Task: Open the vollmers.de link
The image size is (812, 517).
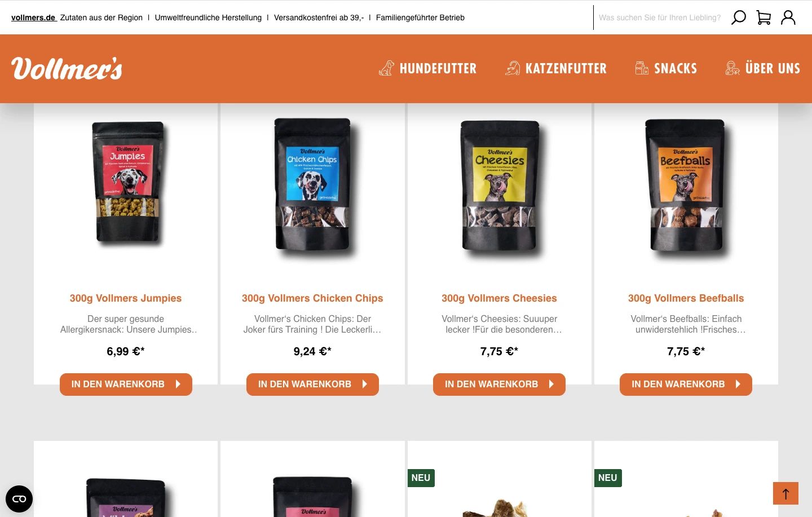Action: [x=33, y=17]
